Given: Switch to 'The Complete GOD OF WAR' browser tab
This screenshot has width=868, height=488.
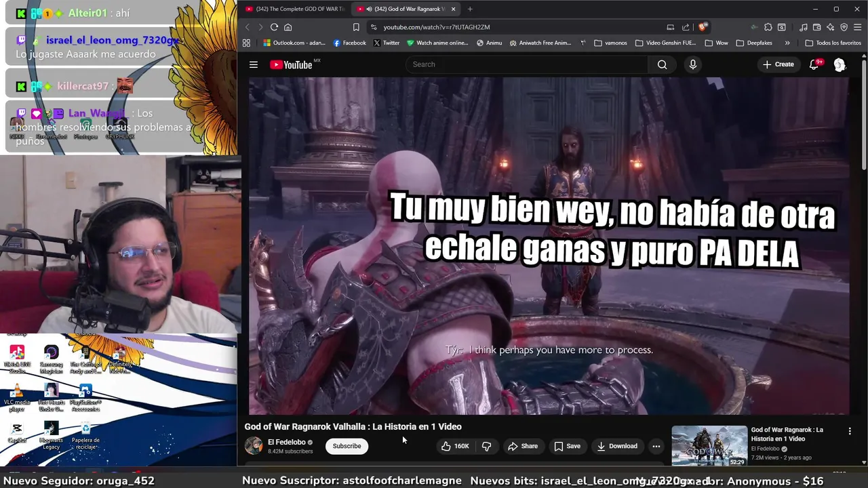Looking at the screenshot, I should pyautogui.click(x=295, y=9).
